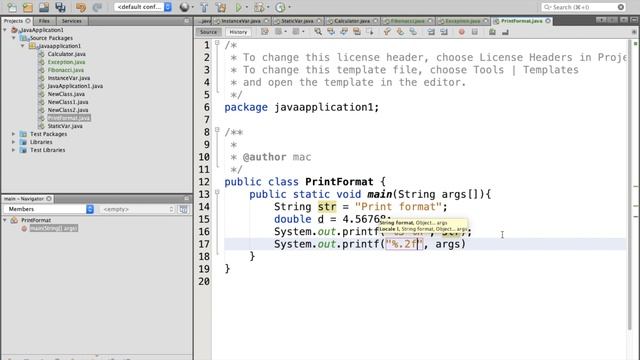Screen dimensions: 640x360
Task: Collapse the Source Packages node
Action: click(13, 38)
